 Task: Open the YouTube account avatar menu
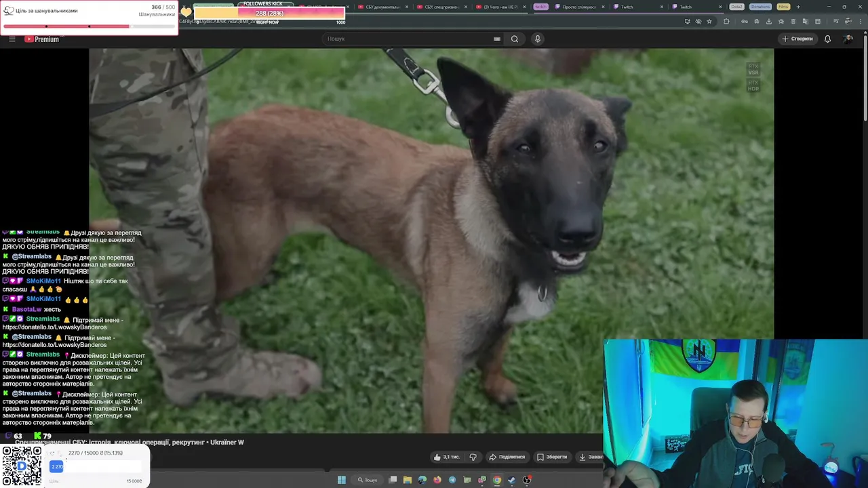coord(848,39)
